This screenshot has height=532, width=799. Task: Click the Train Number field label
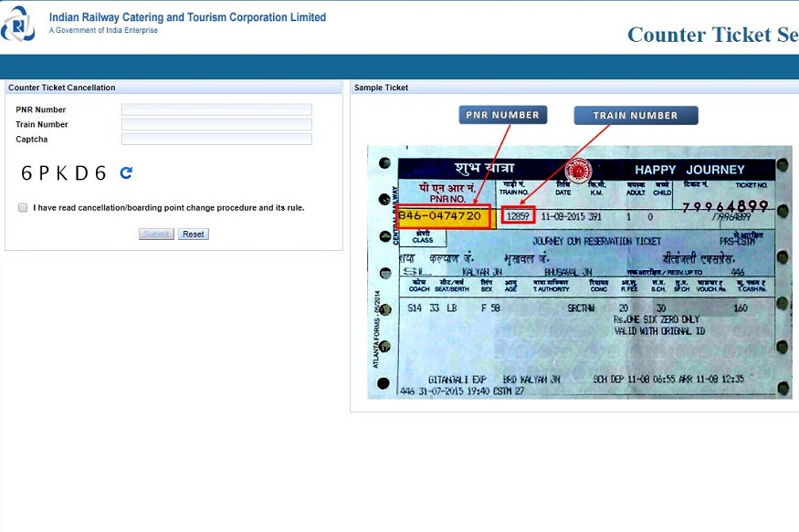coord(42,124)
